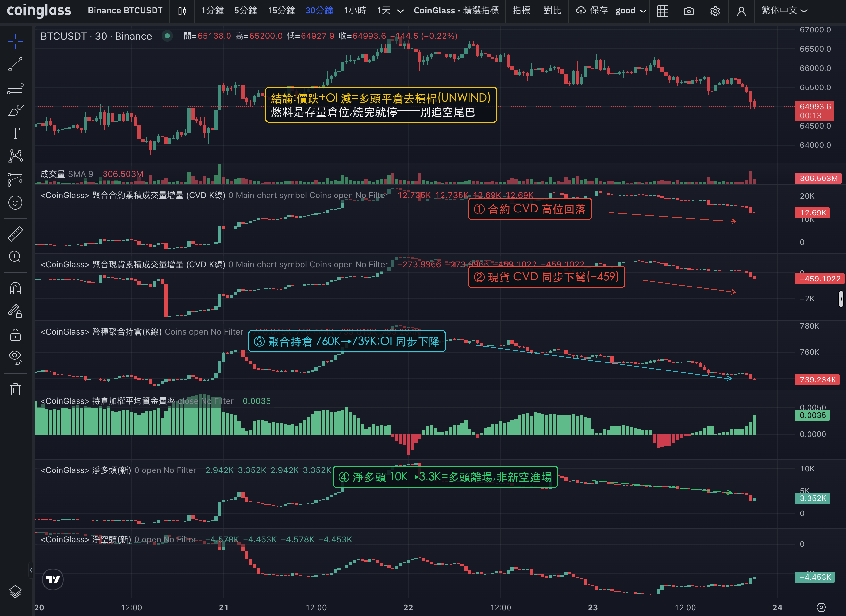The image size is (846, 616).
Task: Switch to the 1小時 timeframe
Action: click(355, 11)
